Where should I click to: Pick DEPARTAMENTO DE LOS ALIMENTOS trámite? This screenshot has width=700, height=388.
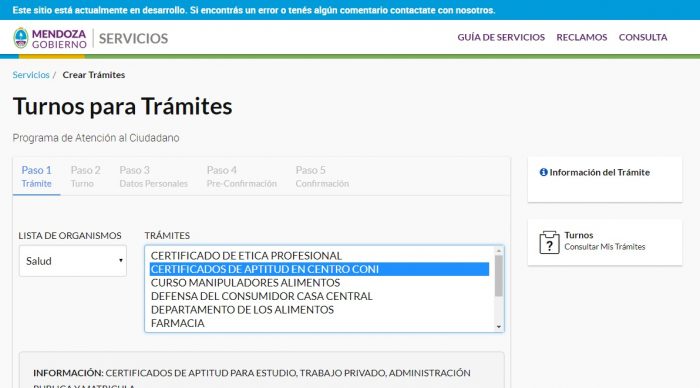click(320, 309)
